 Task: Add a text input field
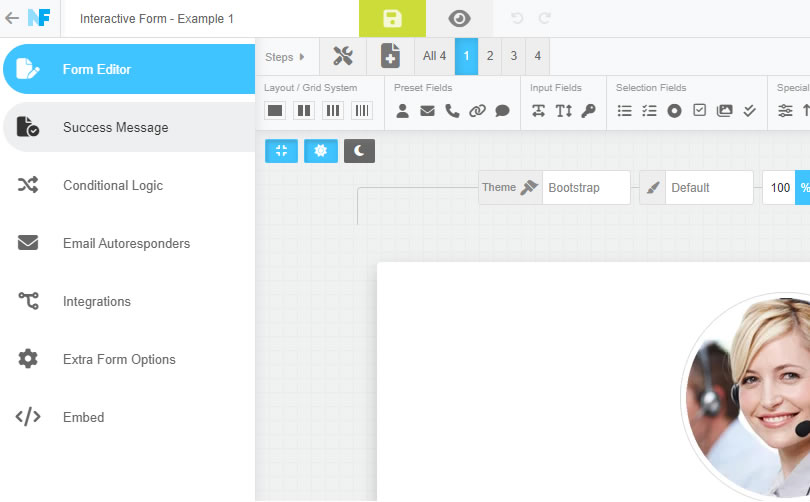pos(538,111)
